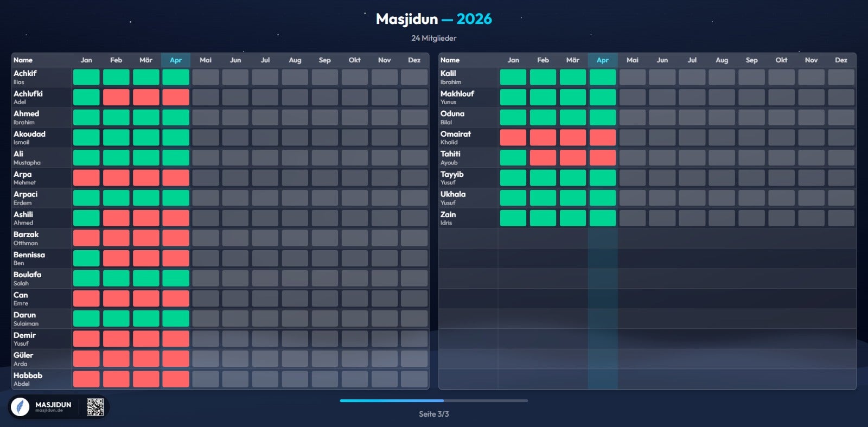
Task: Click the name Zain Idris
Action: 448,218
